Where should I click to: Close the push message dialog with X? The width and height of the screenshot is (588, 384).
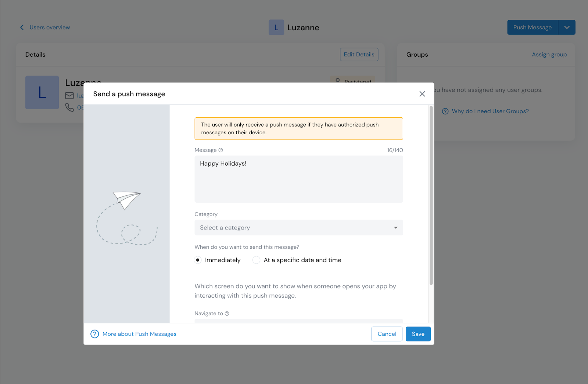422,94
